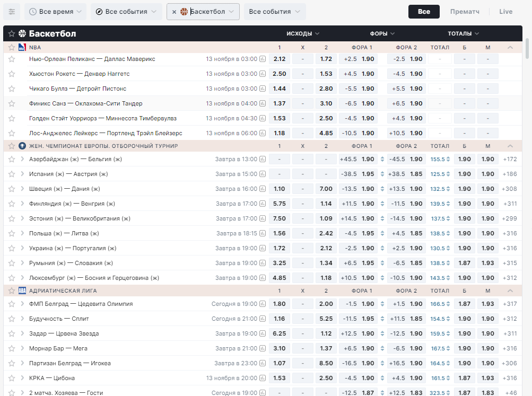Viewport: 532px width, 396px height.
Task: Adjust handicap stepper for Люксембург — Босния row
Action: (x=382, y=278)
